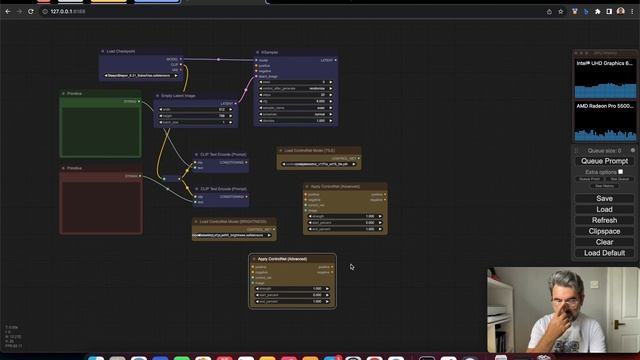Load a workflow file
The width and height of the screenshot is (640, 360).
[x=604, y=209]
